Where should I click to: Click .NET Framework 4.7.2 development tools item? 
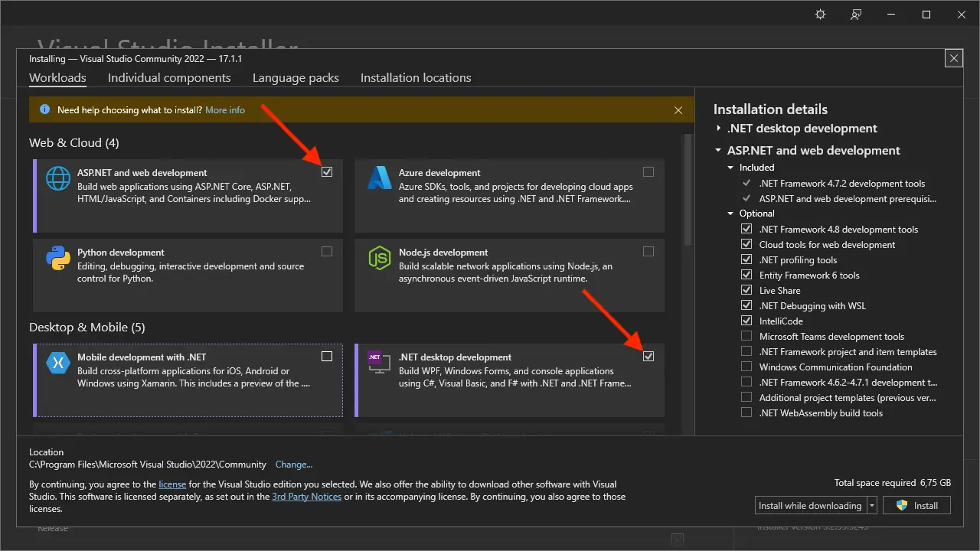pos(842,184)
